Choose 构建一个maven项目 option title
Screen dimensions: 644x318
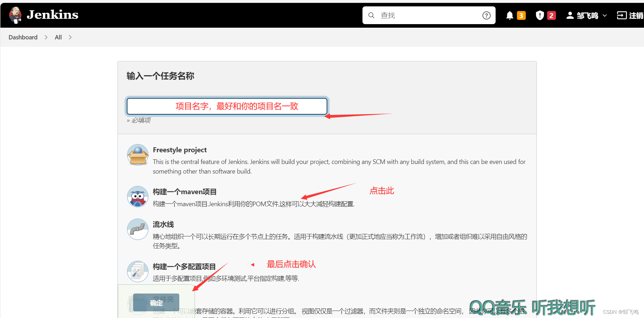point(185,192)
